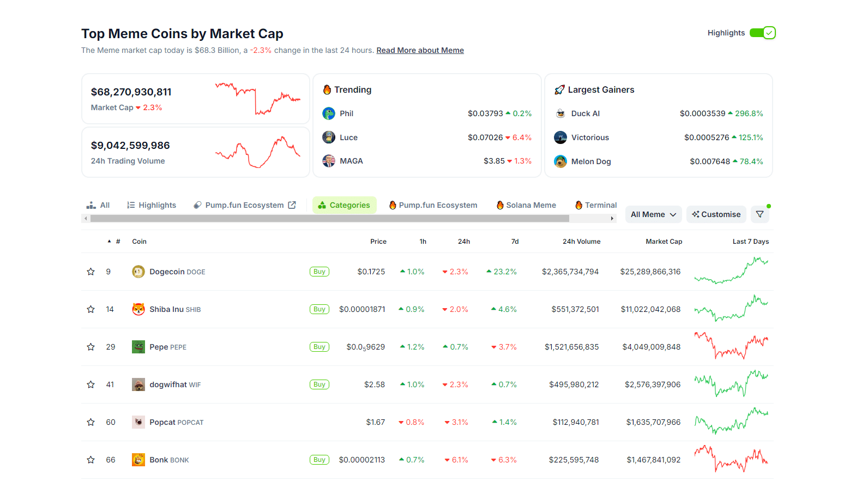Click Dogecoin market cap $25,289,866,316
The image size is (868, 481).
pos(650,272)
